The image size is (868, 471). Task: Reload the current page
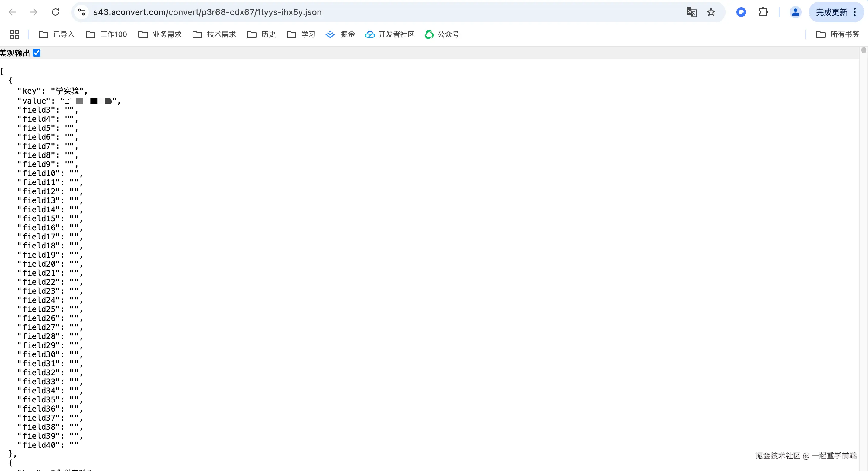(x=56, y=12)
